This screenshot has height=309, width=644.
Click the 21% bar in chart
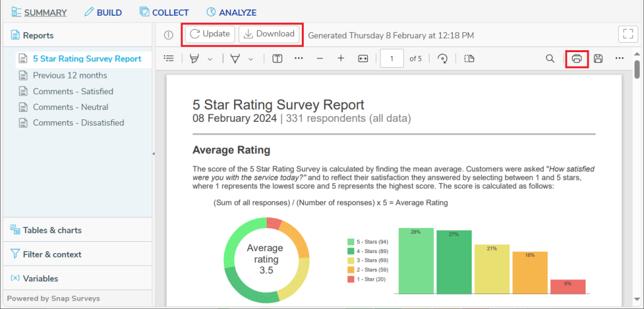coord(492,269)
